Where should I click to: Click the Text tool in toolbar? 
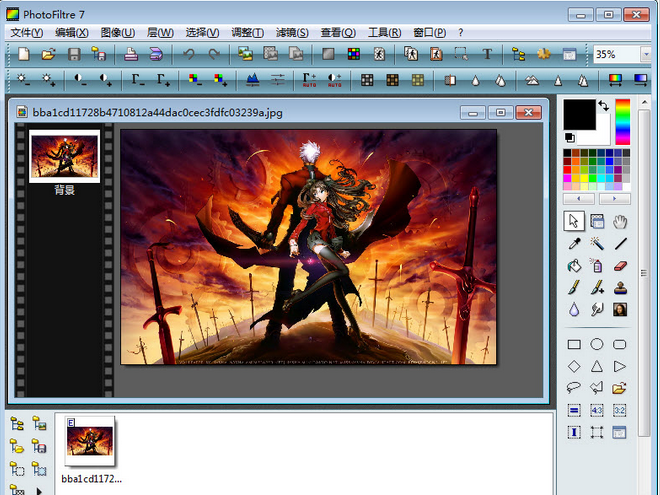point(487,54)
